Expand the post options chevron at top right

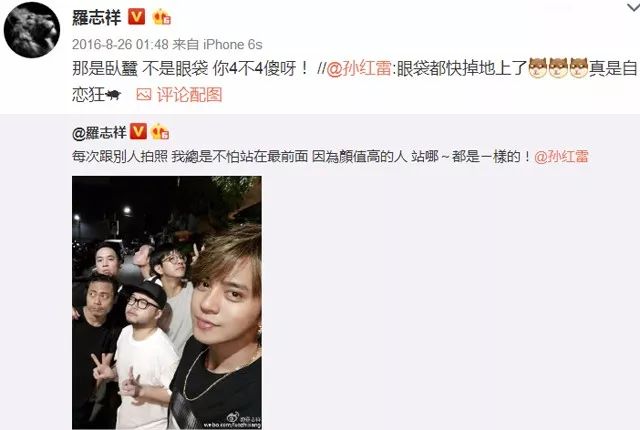point(633,7)
